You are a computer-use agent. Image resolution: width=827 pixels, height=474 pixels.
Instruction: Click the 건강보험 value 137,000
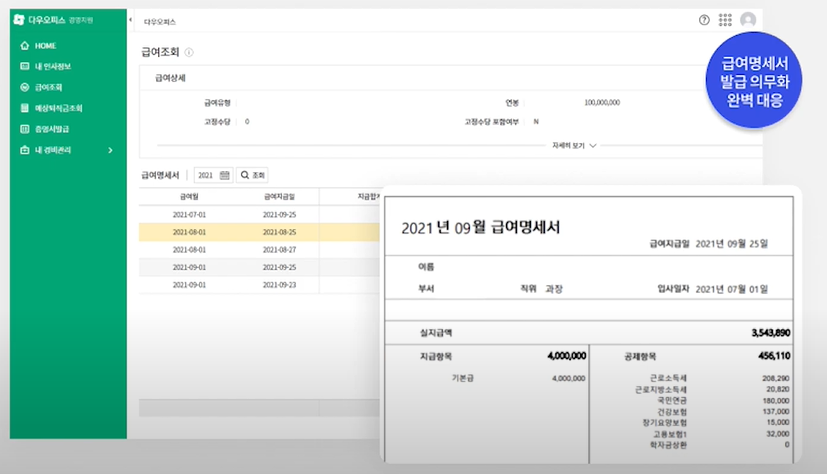[x=775, y=411]
